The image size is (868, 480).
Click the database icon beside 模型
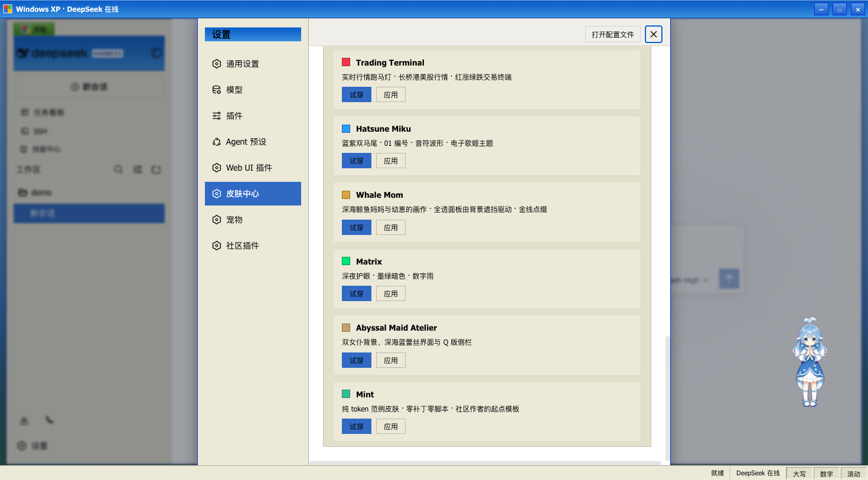(x=217, y=90)
